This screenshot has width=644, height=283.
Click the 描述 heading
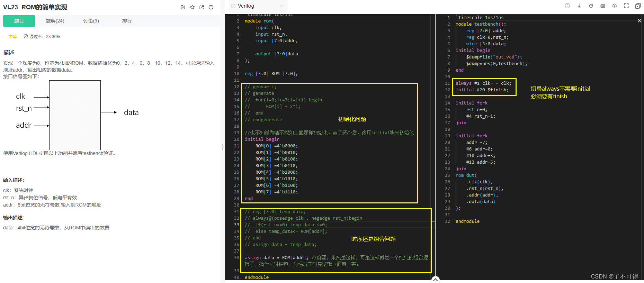(x=9, y=53)
